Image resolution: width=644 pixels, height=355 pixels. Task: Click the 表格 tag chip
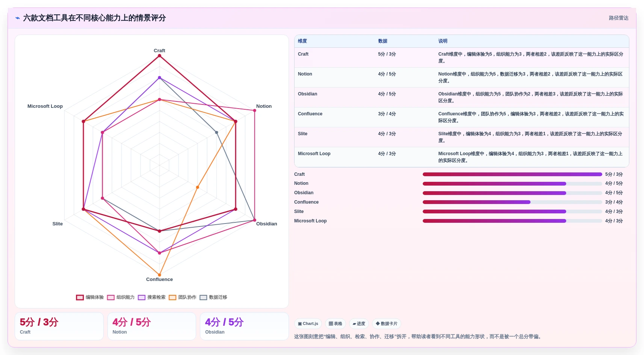pos(335,323)
